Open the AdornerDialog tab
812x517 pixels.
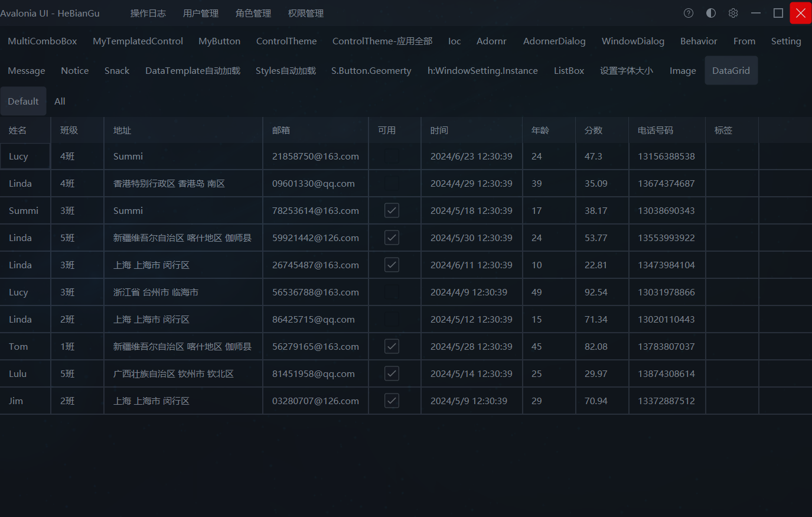pos(555,41)
